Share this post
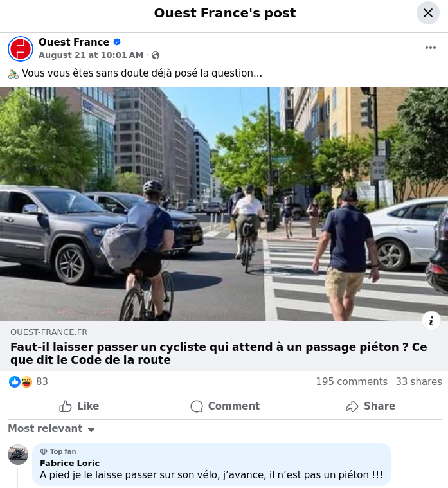 [x=370, y=406]
